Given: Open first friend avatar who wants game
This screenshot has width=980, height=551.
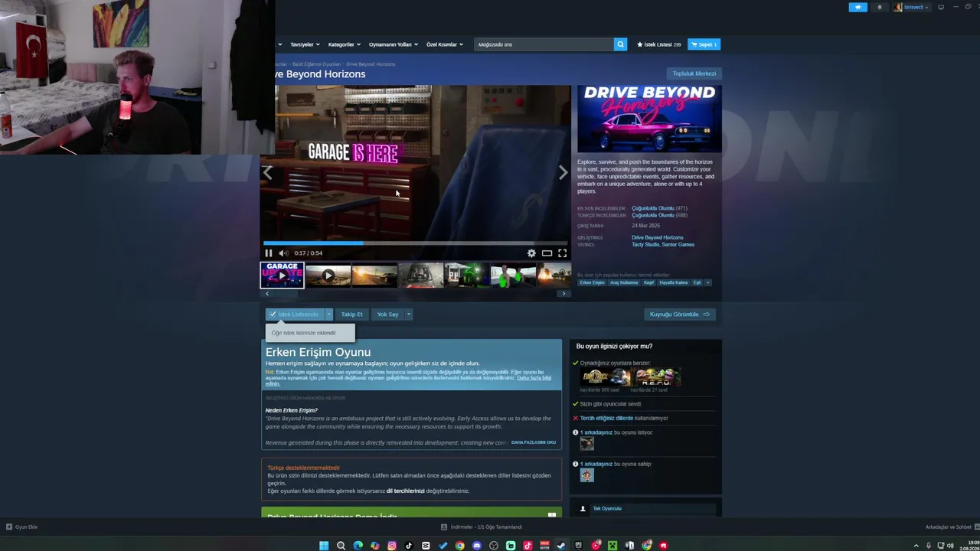Looking at the screenshot, I should point(586,443).
